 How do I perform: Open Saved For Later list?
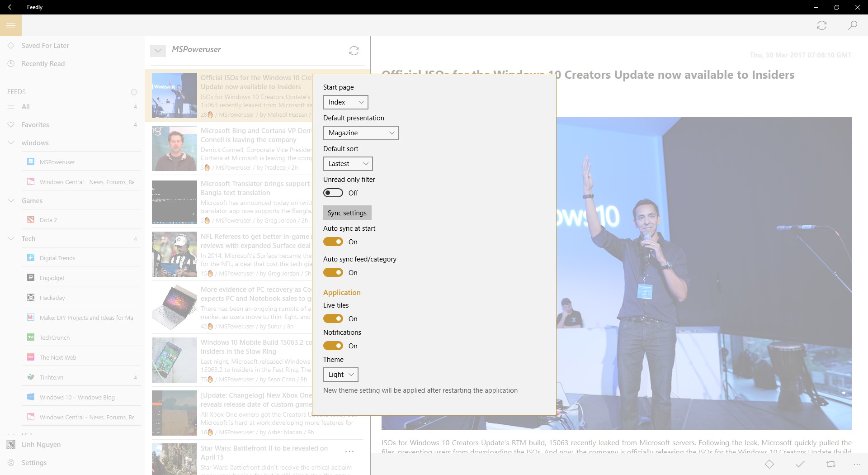coord(72,46)
